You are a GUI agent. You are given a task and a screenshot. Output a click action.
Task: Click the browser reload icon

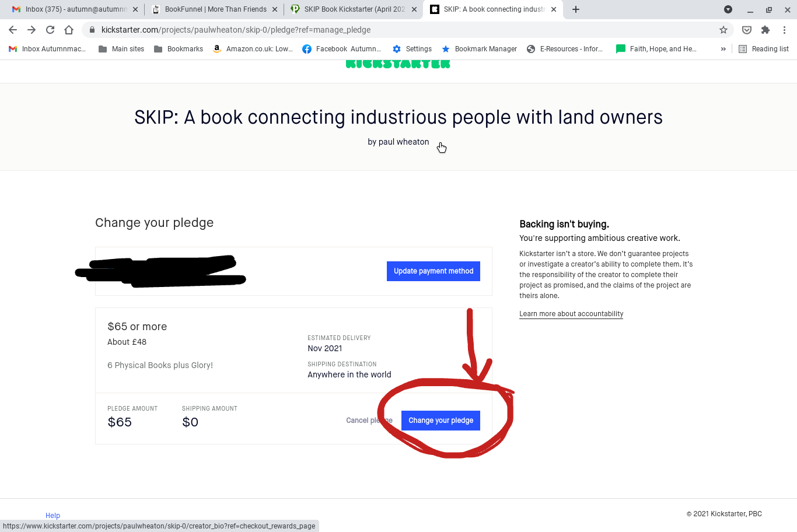point(50,30)
